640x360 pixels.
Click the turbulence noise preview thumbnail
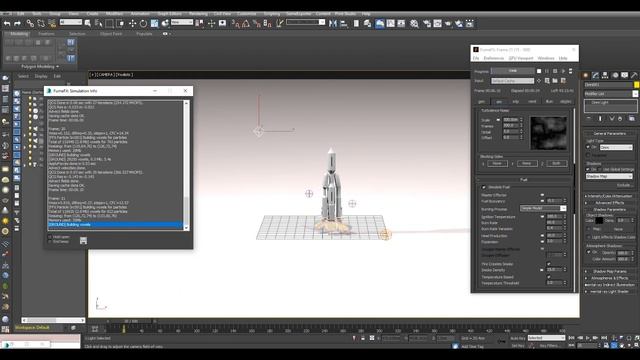pyautogui.click(x=548, y=133)
